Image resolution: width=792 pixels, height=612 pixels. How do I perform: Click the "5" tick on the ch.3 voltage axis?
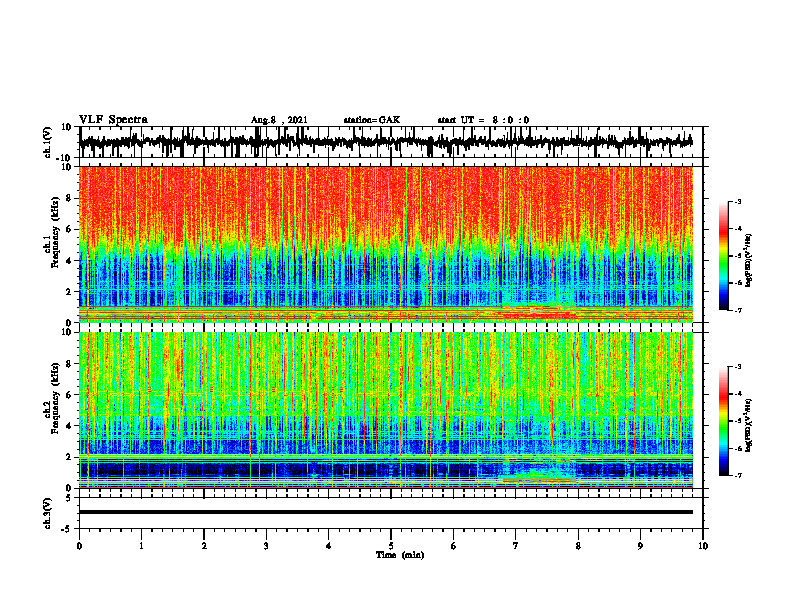click(68, 498)
